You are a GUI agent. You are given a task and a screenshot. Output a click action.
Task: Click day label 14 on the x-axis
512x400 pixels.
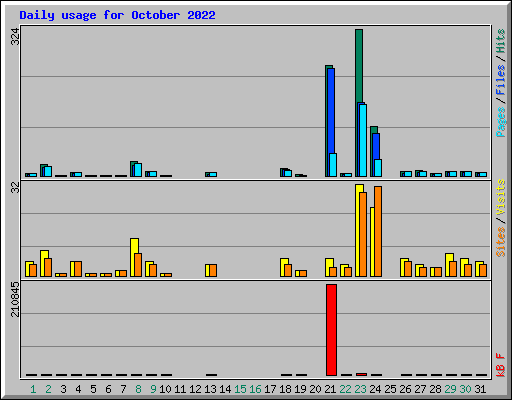(225, 389)
